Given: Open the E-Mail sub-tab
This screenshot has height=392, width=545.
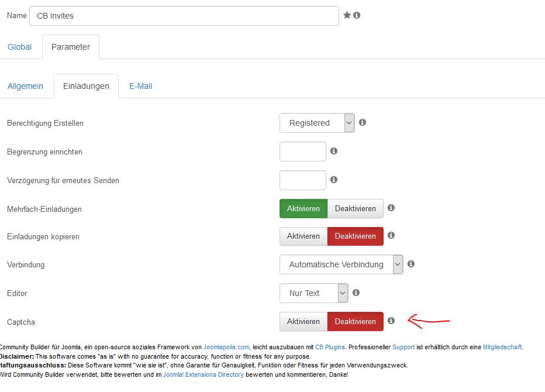Looking at the screenshot, I should coord(140,86).
